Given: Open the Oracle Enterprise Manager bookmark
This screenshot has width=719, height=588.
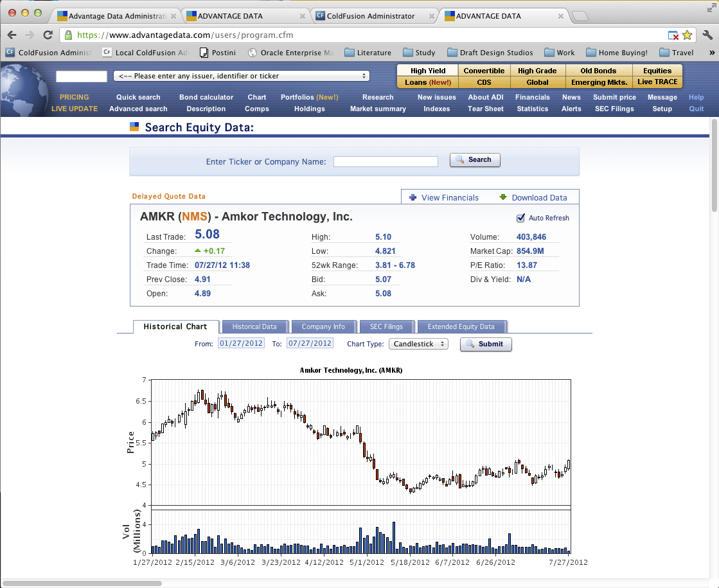Looking at the screenshot, I should click(x=290, y=53).
